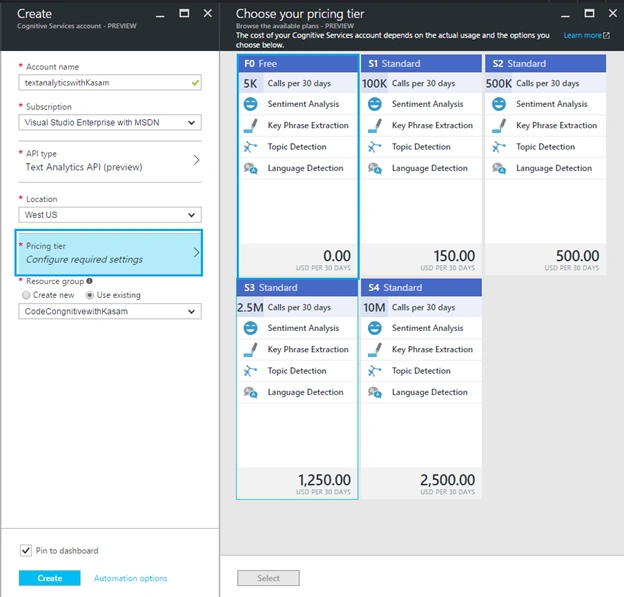Image resolution: width=624 pixels, height=597 pixels.
Task: Select the Create new radio button
Action: [x=26, y=295]
